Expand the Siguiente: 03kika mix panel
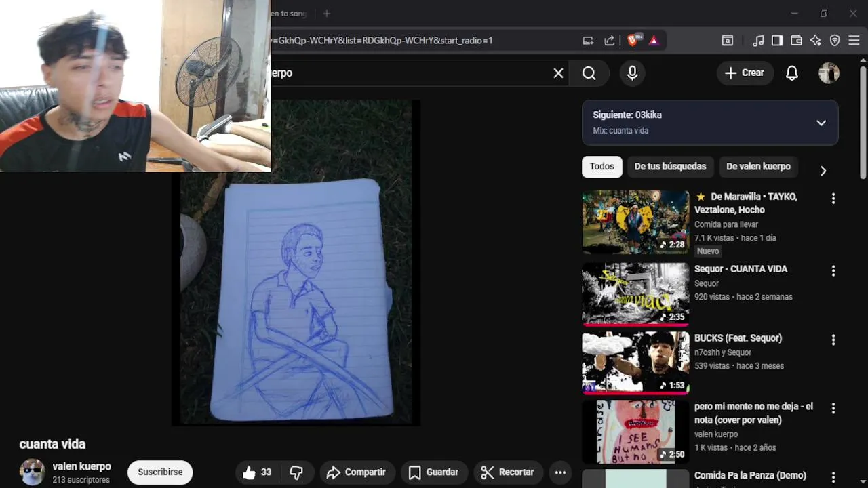868x488 pixels. click(x=710, y=123)
